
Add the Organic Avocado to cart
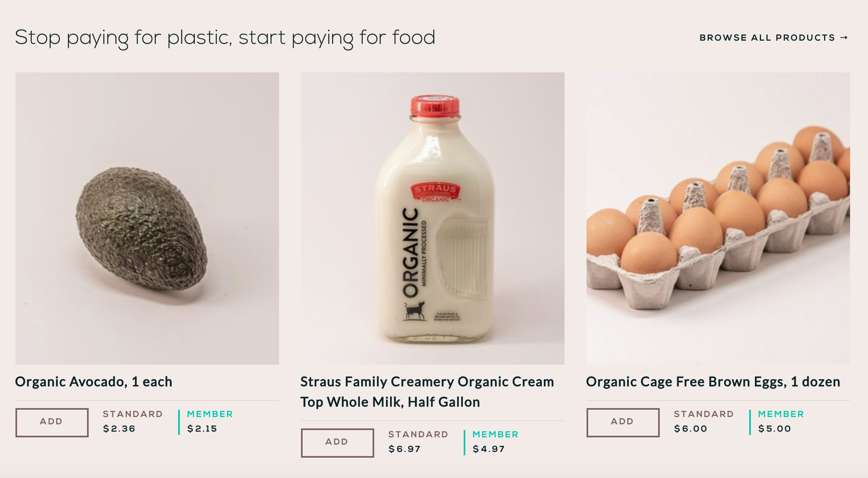pos(52,422)
